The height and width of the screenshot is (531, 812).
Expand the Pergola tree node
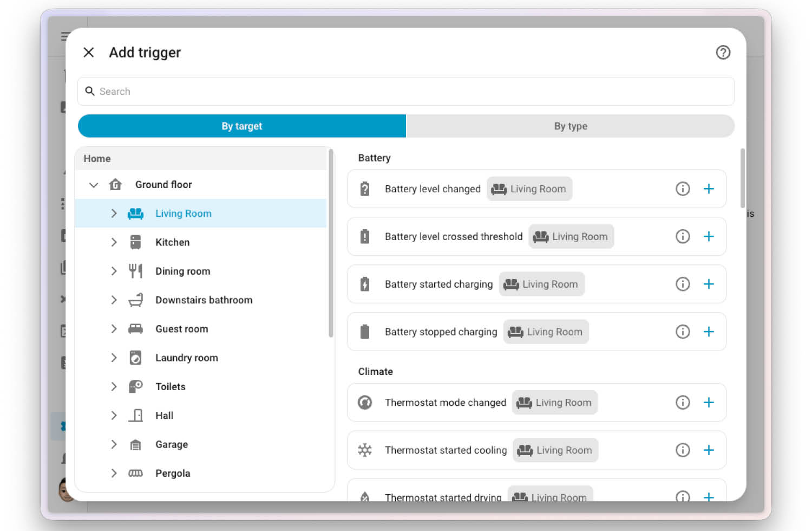[x=114, y=473]
